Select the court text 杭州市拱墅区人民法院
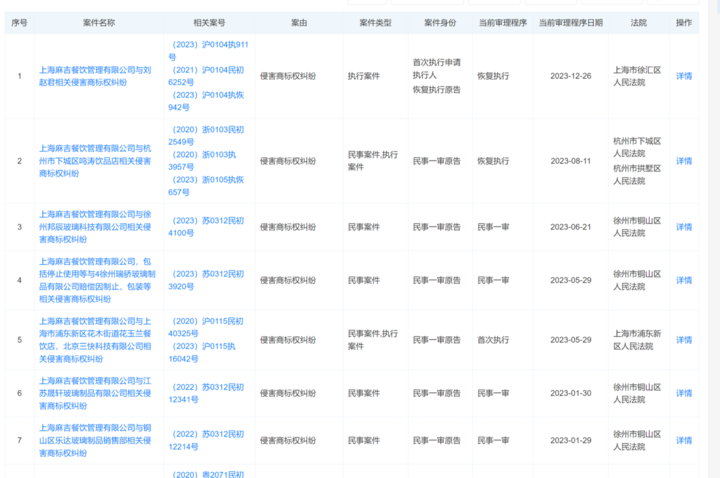The width and height of the screenshot is (720, 478). 637,174
